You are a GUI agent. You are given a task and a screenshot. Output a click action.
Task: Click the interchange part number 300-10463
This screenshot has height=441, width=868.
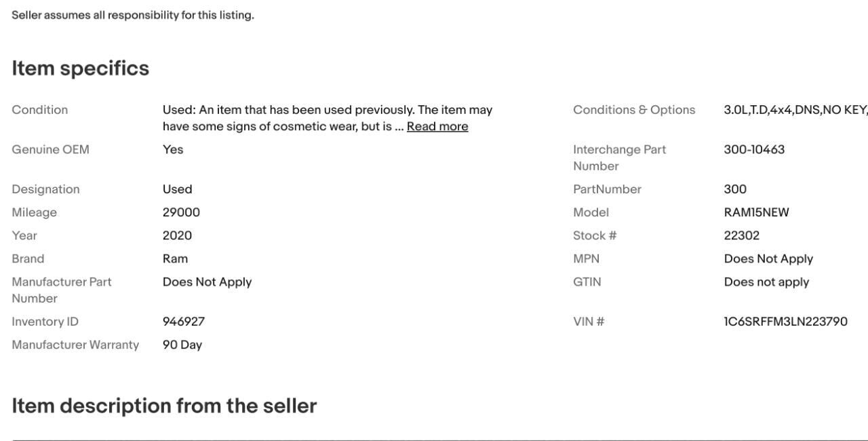click(754, 149)
